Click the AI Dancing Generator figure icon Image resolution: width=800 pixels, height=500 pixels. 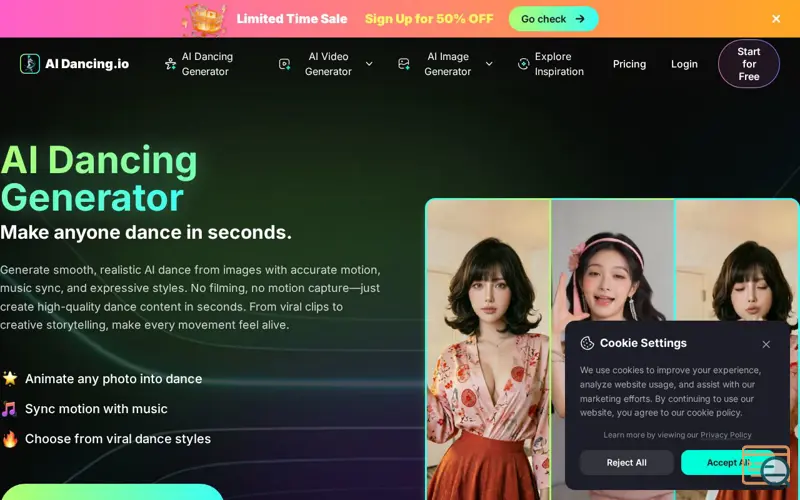click(170, 64)
